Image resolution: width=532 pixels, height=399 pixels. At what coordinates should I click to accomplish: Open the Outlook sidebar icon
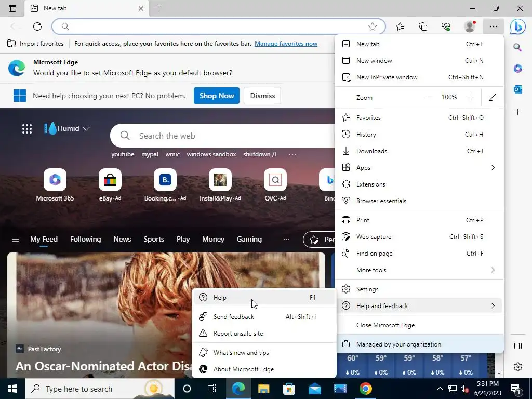coord(517,89)
